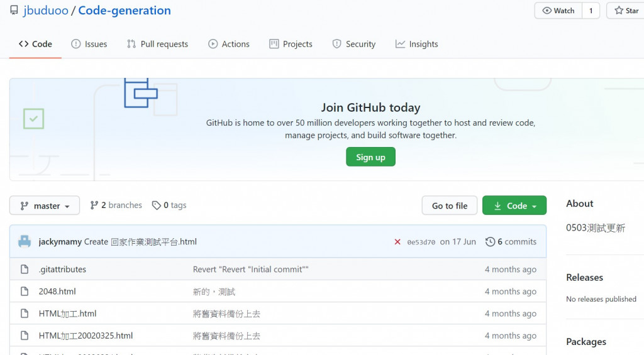The image size is (644, 355).
Task: View the 0 tags link
Action: (x=169, y=205)
